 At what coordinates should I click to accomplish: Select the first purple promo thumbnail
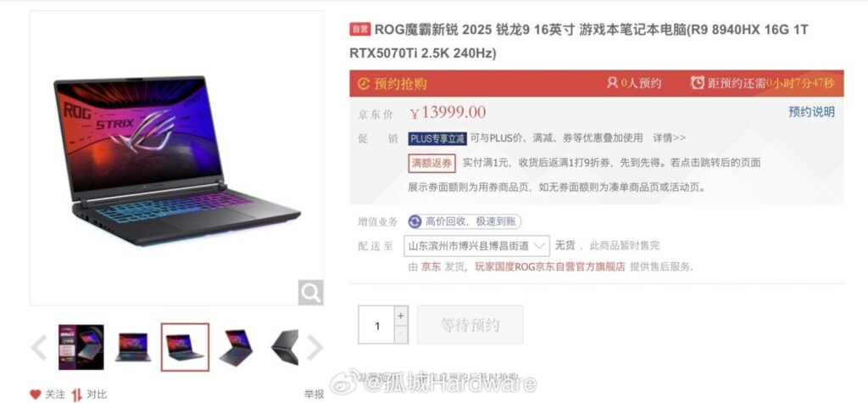pos(81,347)
